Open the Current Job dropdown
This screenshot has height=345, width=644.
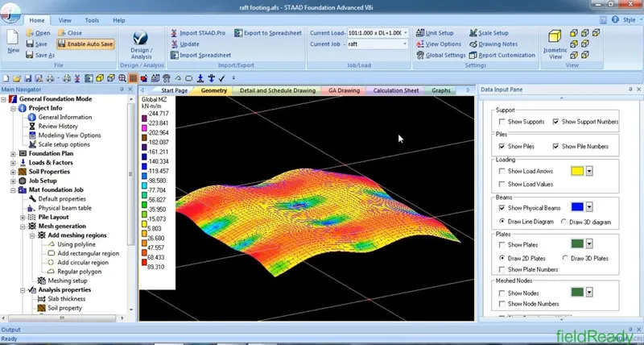[405, 44]
